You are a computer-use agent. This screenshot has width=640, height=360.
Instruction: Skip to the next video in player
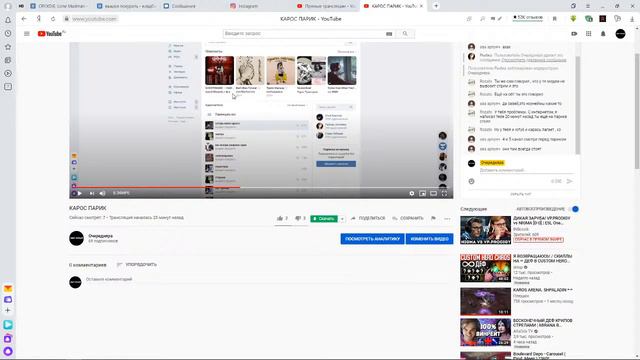click(x=92, y=193)
